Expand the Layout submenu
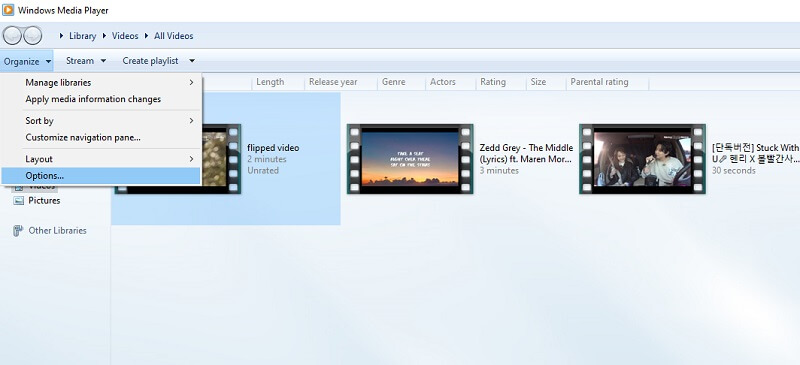The width and height of the screenshot is (800, 365). click(101, 159)
